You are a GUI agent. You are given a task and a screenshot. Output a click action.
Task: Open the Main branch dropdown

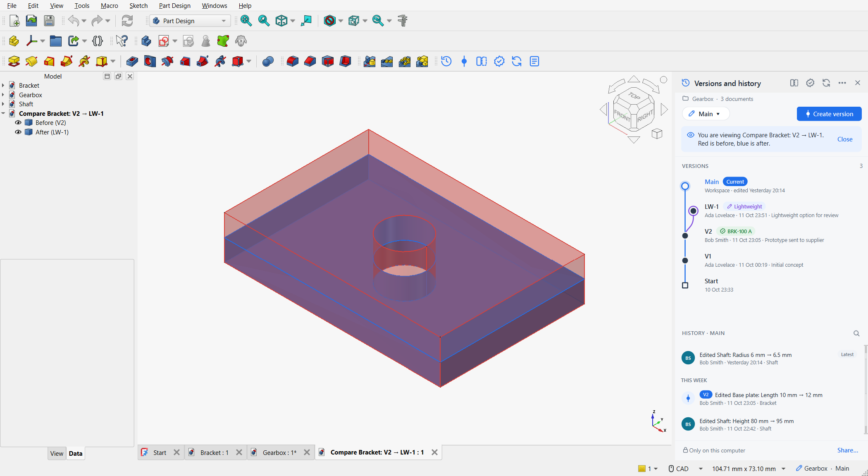[x=706, y=114]
